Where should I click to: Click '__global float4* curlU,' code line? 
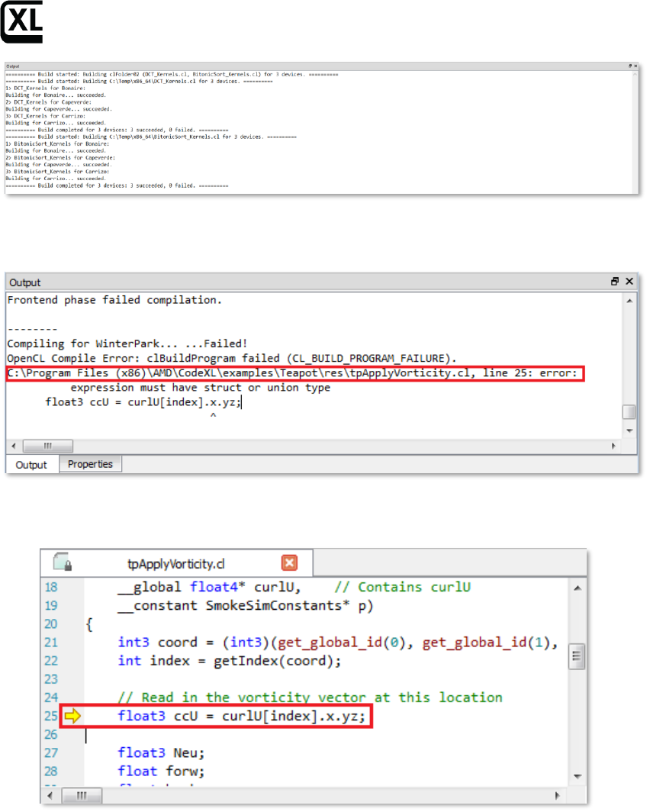click(209, 588)
